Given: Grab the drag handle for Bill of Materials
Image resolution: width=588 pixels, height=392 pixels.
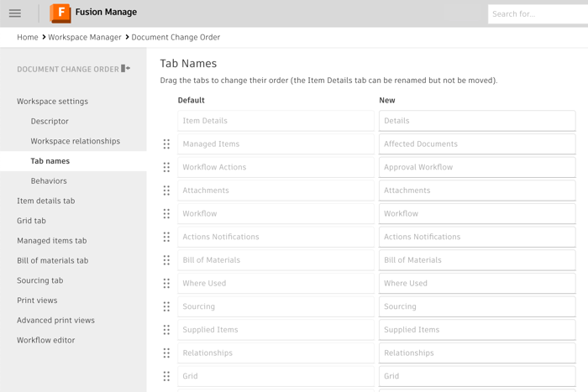Looking at the screenshot, I should coord(166,260).
